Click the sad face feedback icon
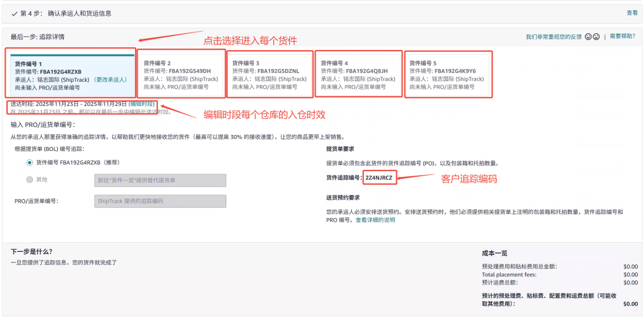This screenshot has height=317, width=644. [x=596, y=37]
